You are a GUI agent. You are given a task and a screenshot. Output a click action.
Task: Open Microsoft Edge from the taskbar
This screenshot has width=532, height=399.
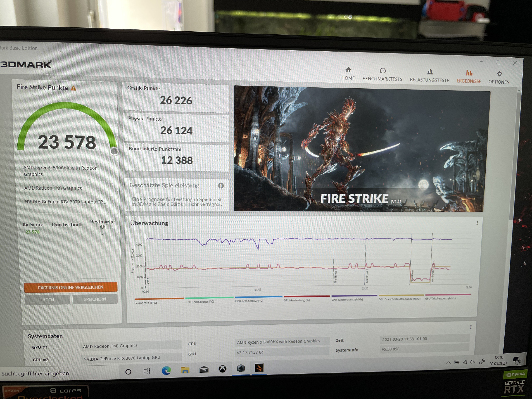click(166, 371)
